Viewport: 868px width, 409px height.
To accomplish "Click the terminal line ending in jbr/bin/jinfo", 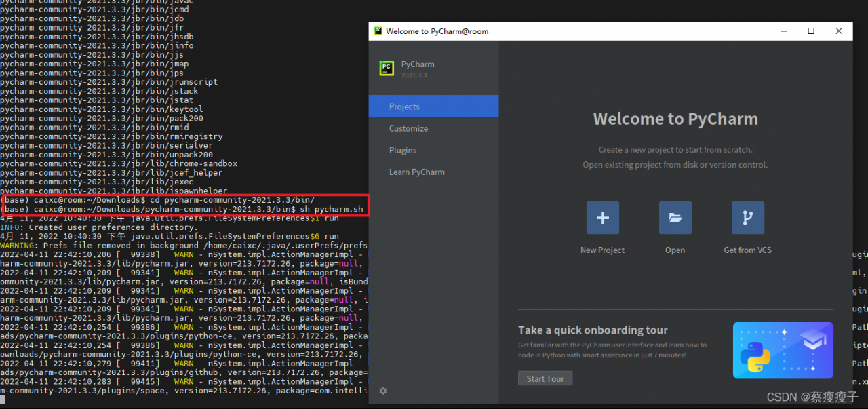I will [97, 45].
